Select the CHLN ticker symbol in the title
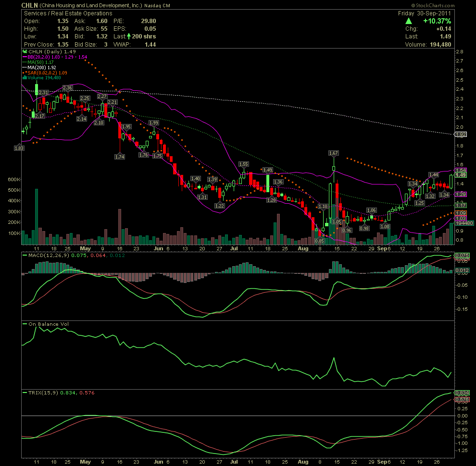This screenshot has height=466, width=476. pos(29,5)
